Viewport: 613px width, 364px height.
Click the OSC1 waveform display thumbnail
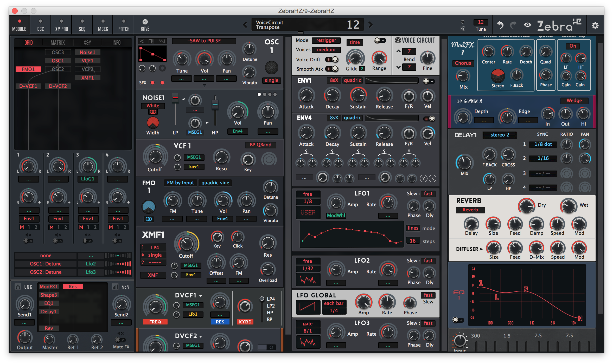tap(153, 54)
